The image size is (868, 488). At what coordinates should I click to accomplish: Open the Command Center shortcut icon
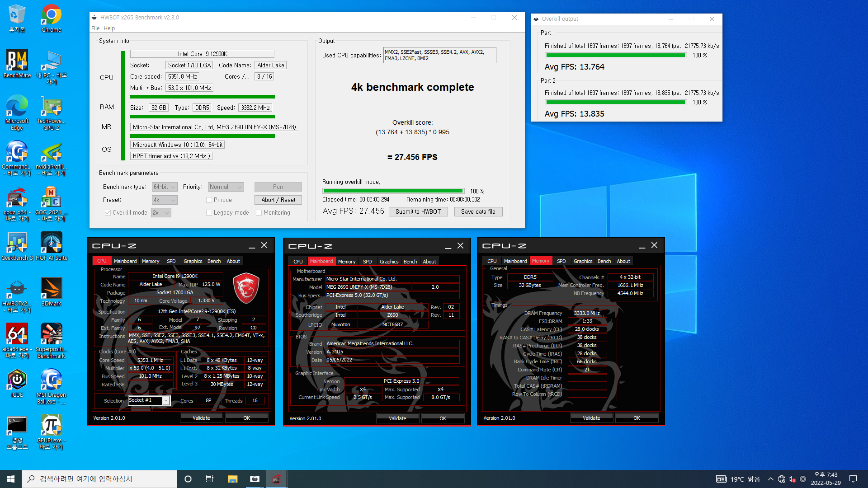tap(17, 158)
